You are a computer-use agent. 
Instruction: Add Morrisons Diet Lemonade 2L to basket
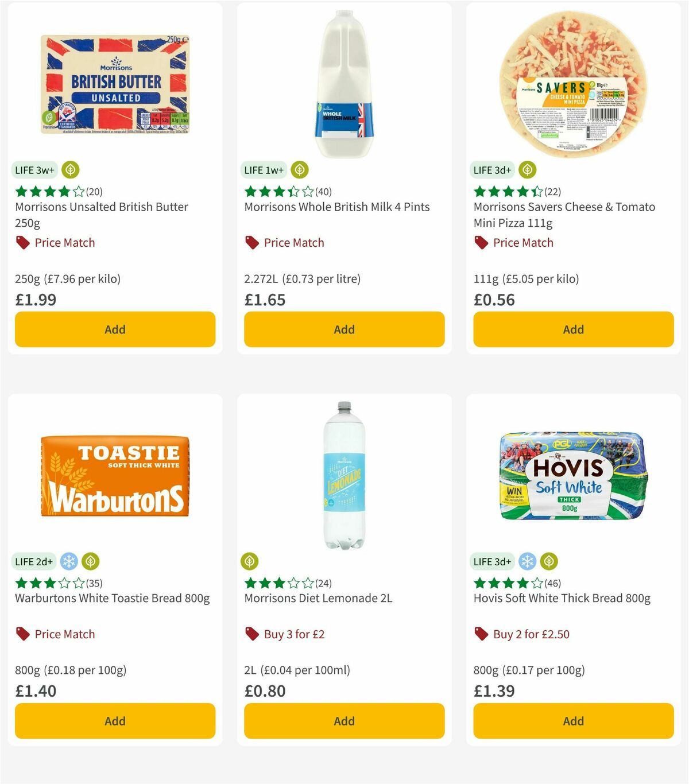pyautogui.click(x=343, y=721)
